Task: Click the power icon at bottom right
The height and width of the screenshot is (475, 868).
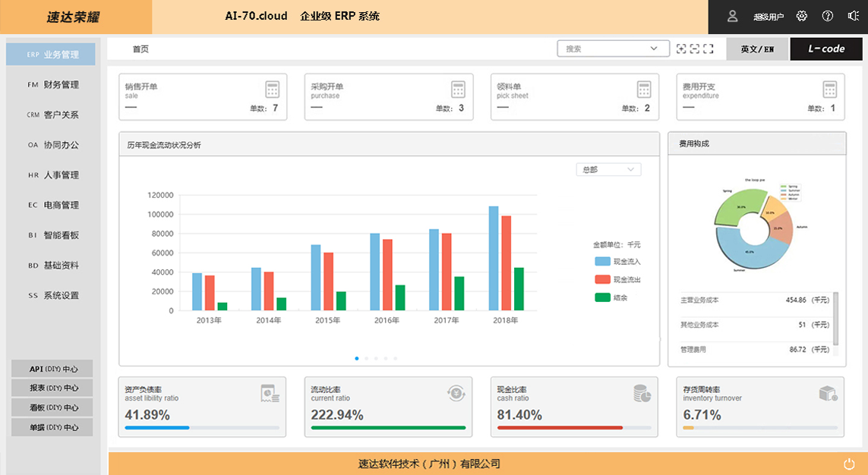Action: point(849,463)
